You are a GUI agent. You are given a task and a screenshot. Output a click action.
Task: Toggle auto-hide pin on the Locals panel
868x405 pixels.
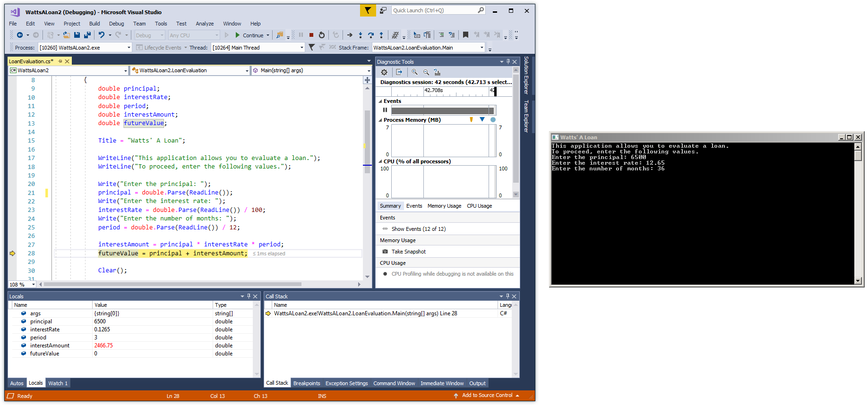249,296
